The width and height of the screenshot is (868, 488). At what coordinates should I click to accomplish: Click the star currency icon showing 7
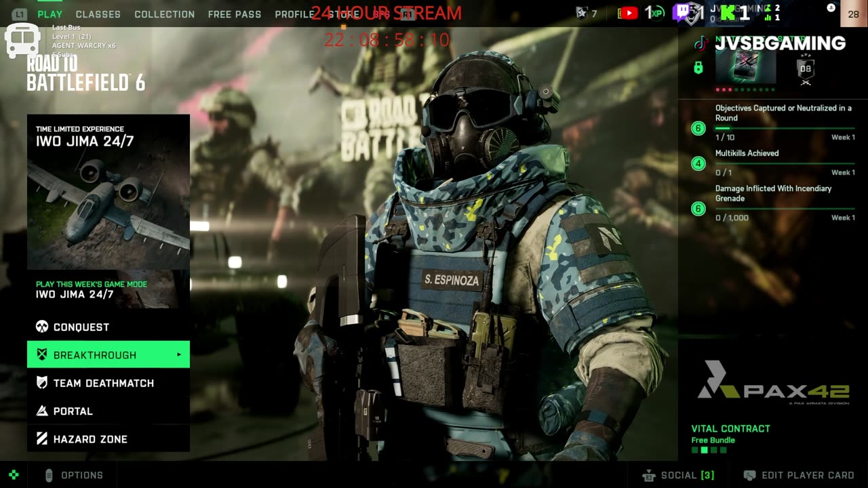pyautogui.click(x=581, y=13)
